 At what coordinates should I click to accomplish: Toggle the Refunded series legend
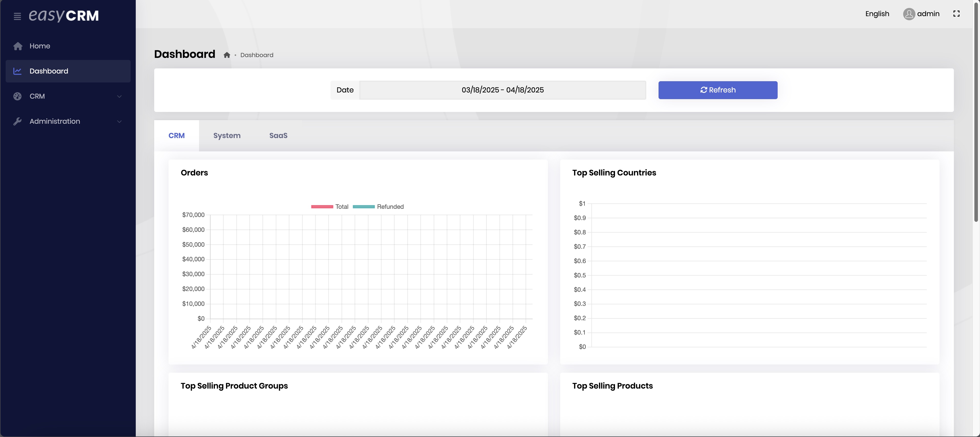pos(390,206)
